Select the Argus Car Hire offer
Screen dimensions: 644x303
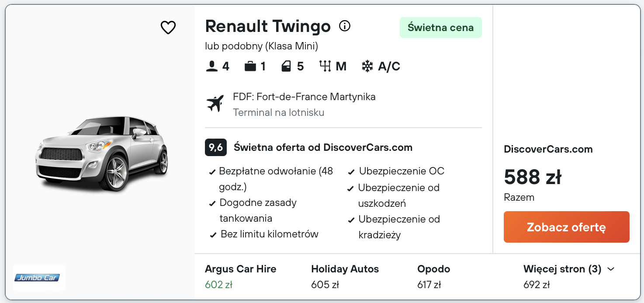point(240,276)
